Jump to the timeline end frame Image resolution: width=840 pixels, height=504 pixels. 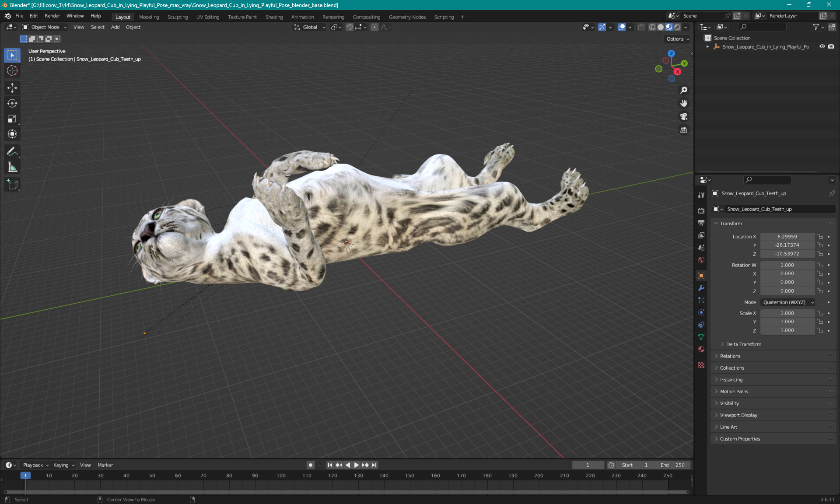[x=374, y=465]
